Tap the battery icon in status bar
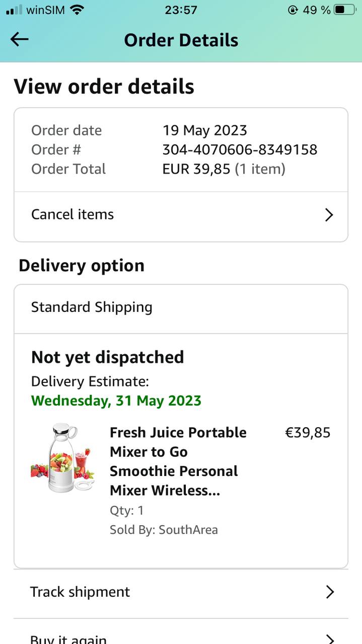362x644 pixels. coord(345,10)
